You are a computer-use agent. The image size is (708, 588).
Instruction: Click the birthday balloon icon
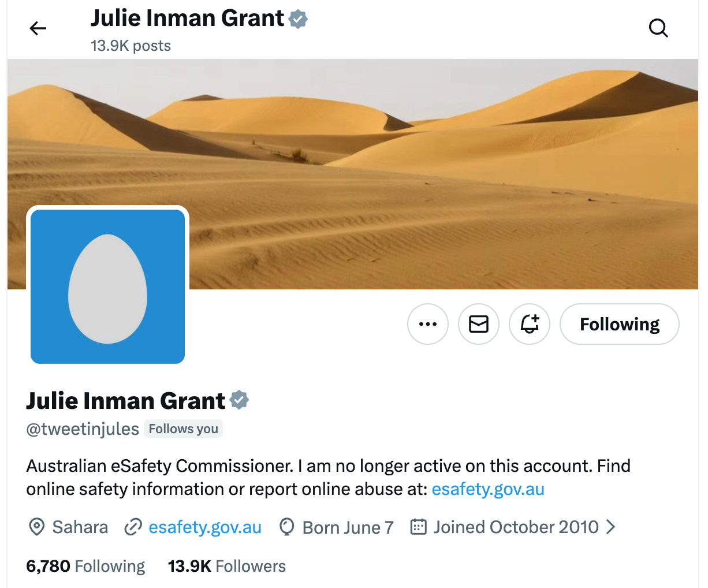286,527
